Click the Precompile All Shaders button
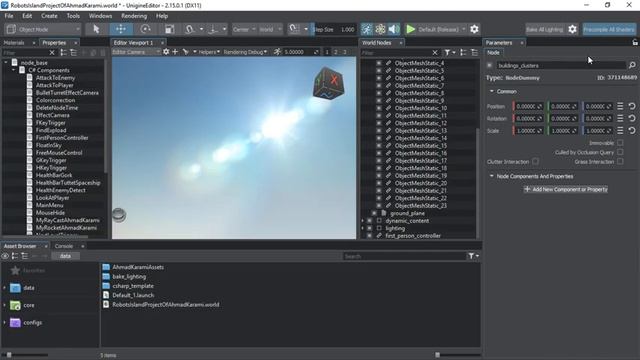 609,29
